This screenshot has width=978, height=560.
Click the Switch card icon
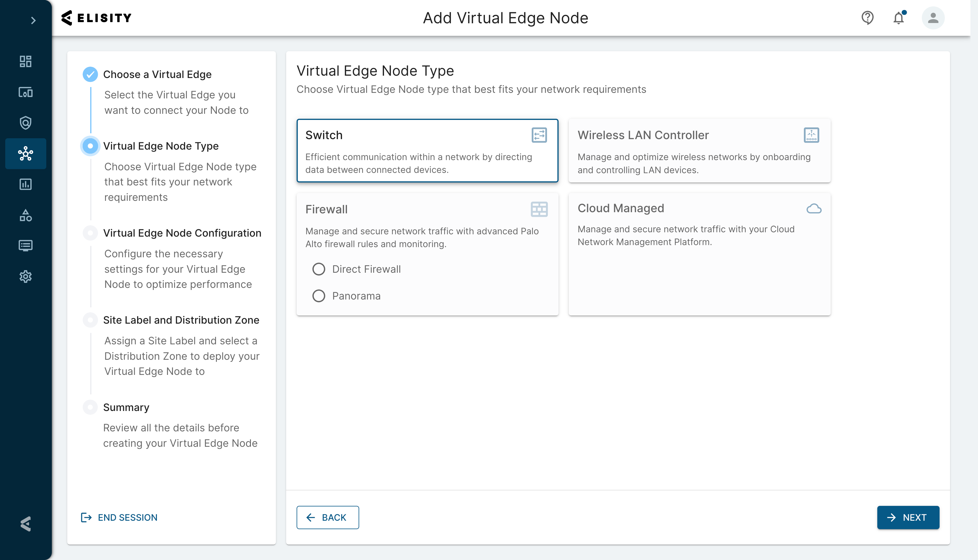539,135
